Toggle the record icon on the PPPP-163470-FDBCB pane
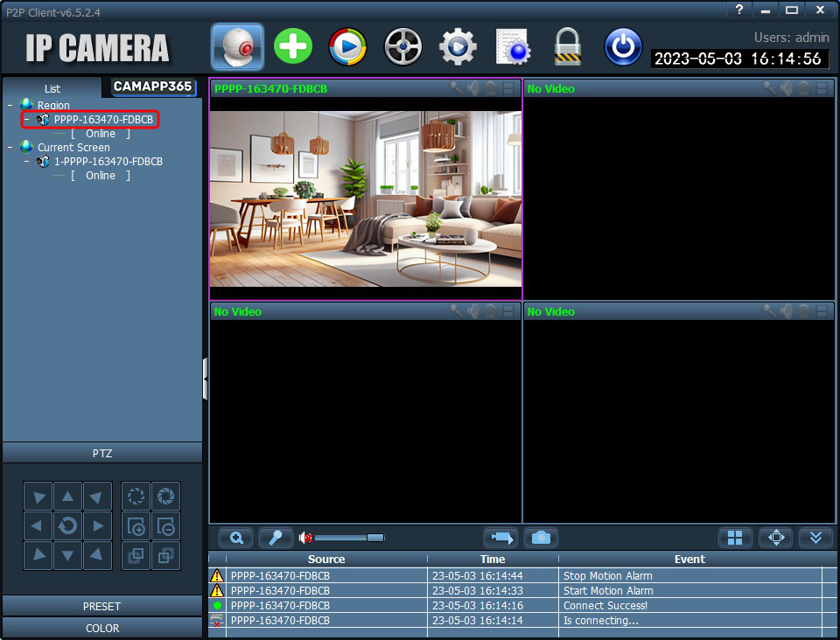Image resolution: width=840 pixels, height=640 pixels. click(508, 88)
